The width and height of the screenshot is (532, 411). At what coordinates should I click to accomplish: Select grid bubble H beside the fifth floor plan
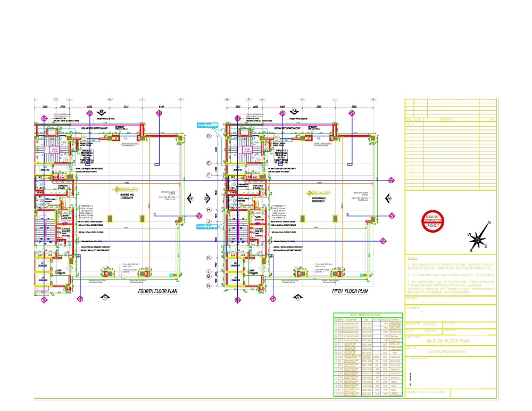click(x=209, y=210)
